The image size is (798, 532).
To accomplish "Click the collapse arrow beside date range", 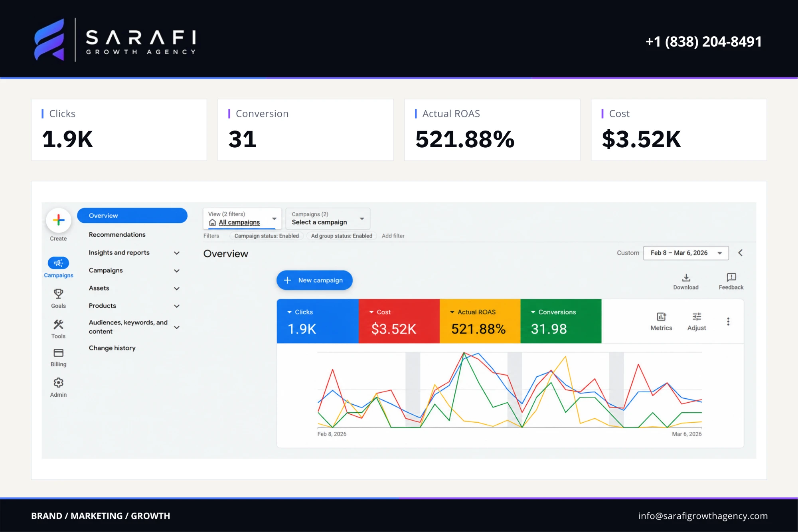I will (x=741, y=253).
